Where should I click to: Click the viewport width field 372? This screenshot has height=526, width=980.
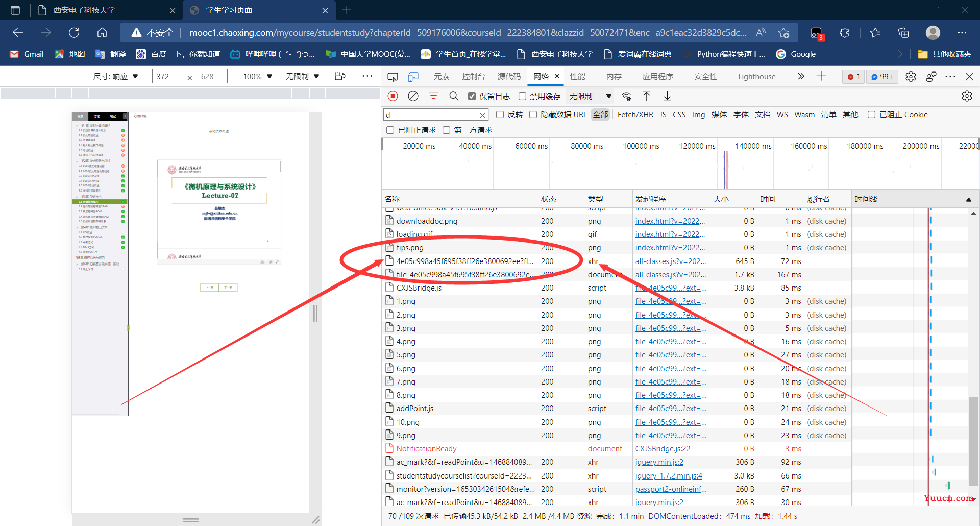(x=167, y=77)
